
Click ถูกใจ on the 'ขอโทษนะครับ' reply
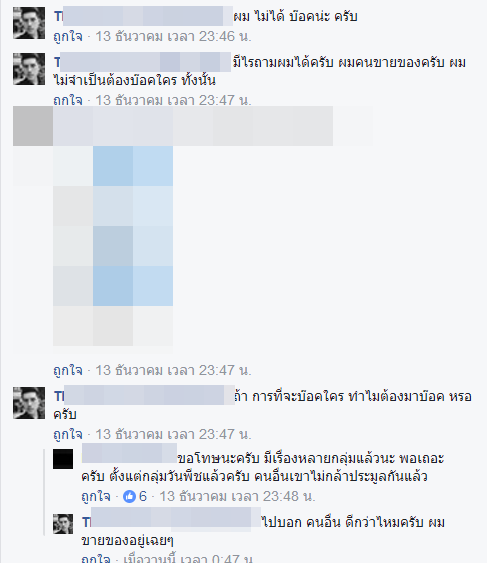click(x=96, y=496)
